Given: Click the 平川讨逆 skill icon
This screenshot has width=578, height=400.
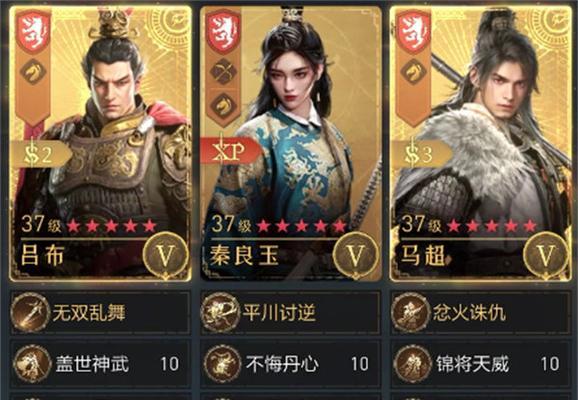Looking at the screenshot, I should coord(220,312).
